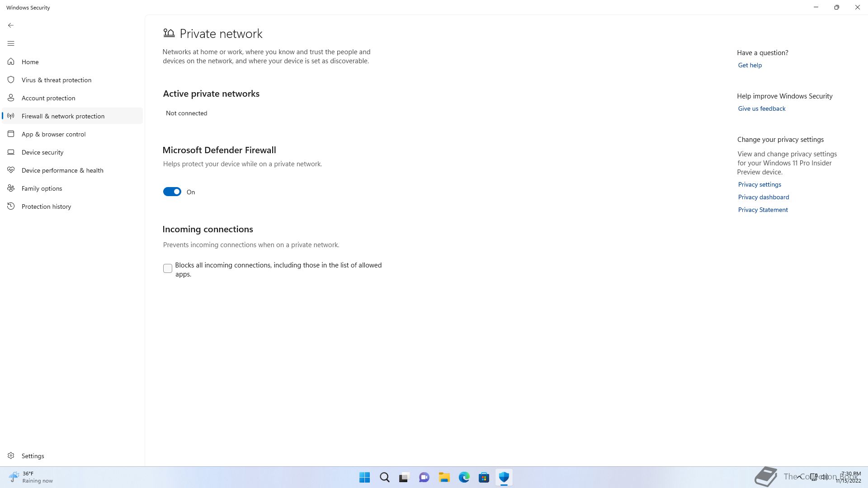
Task: Click the 'Not connected' status text
Action: point(186,113)
